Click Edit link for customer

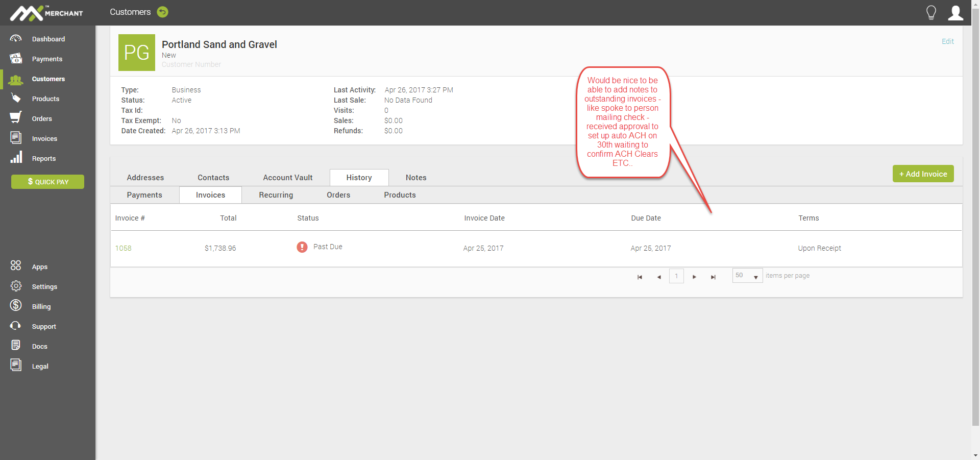947,41
